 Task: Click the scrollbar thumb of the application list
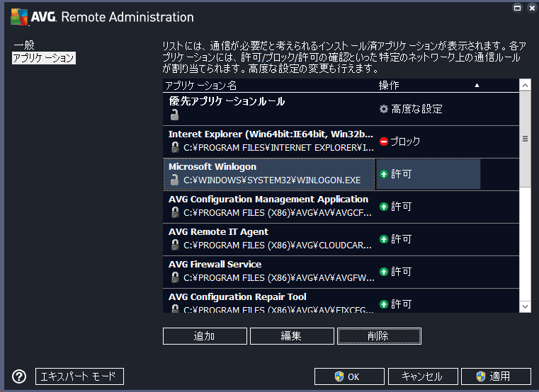[x=525, y=139]
